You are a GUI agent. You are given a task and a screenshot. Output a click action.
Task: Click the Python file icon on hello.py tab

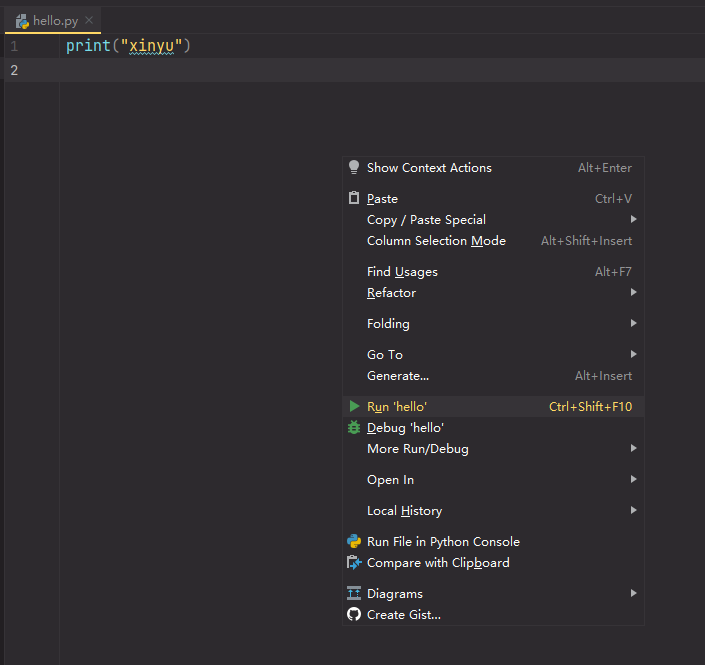22,21
